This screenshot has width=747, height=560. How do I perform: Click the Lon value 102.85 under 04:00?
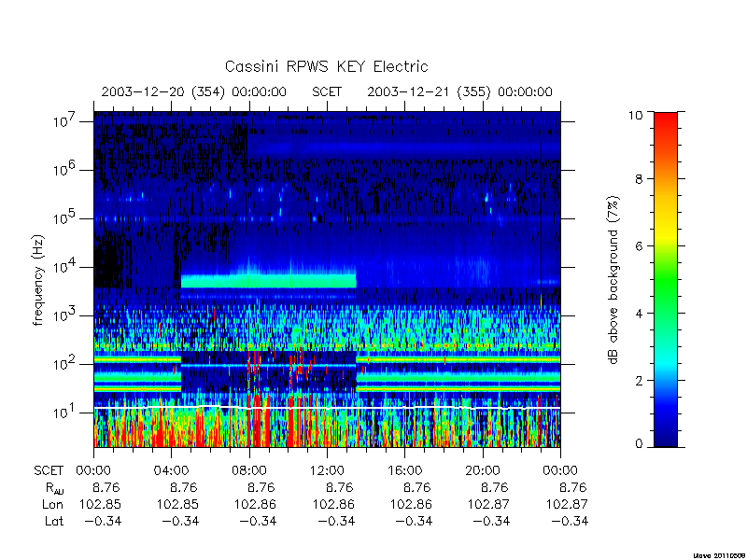[x=177, y=504]
